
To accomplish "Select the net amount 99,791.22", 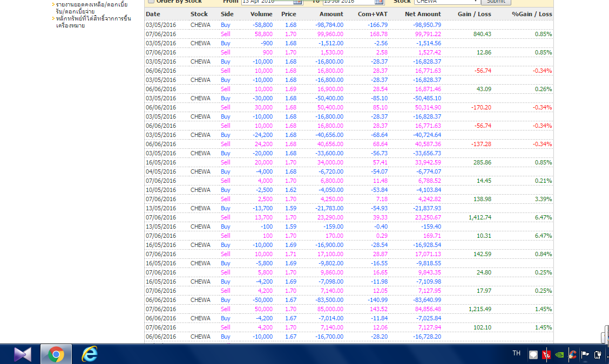I will click(428, 34).
